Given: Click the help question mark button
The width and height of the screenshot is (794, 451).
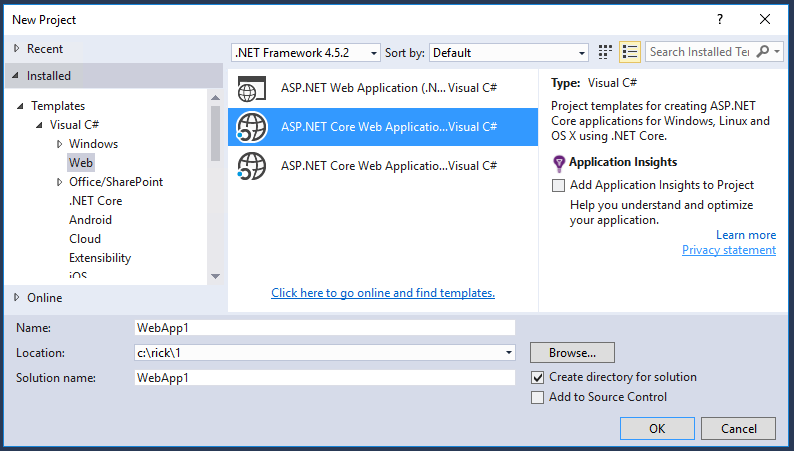Looking at the screenshot, I should coord(719,19).
